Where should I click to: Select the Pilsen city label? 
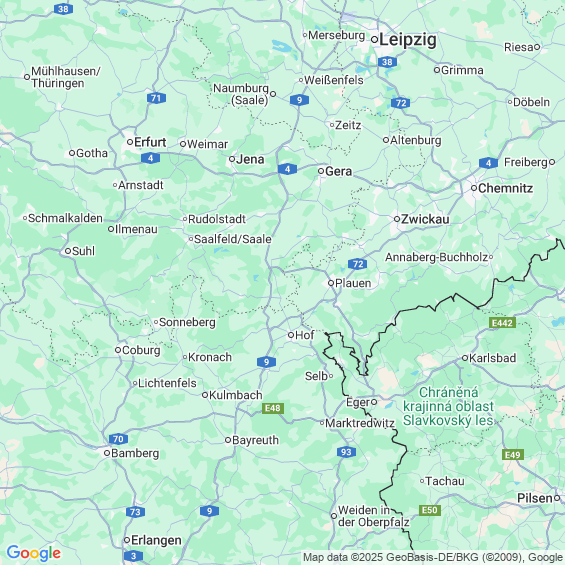coord(535,498)
